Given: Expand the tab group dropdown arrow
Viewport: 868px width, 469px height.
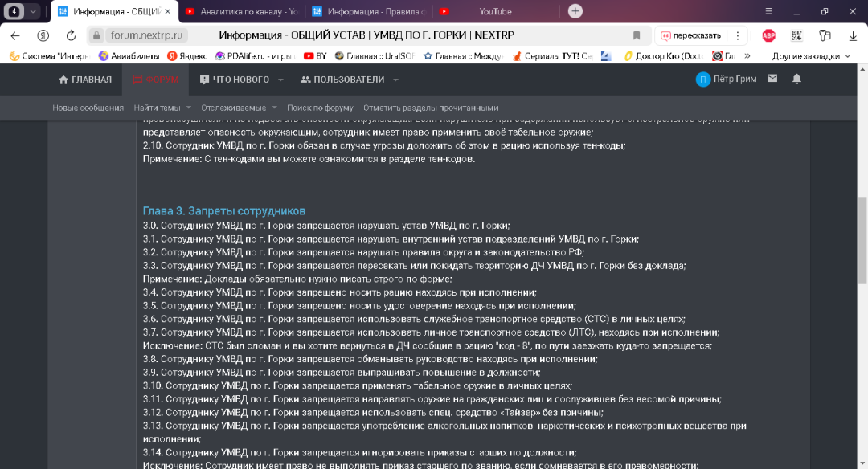Looking at the screenshot, I should coord(33,11).
